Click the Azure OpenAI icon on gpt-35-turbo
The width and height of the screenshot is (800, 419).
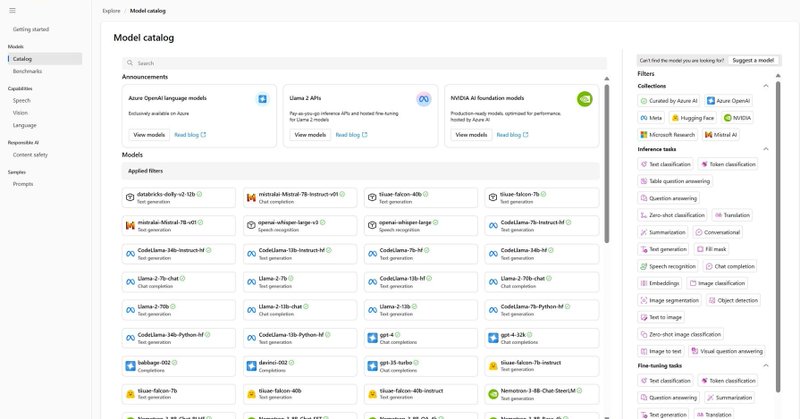[372, 366]
